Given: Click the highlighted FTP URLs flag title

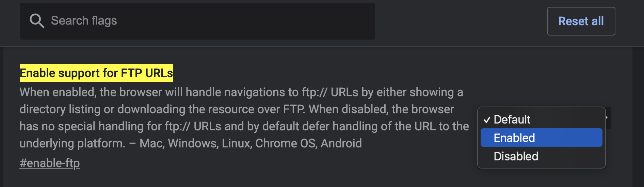Looking at the screenshot, I should pos(96,73).
